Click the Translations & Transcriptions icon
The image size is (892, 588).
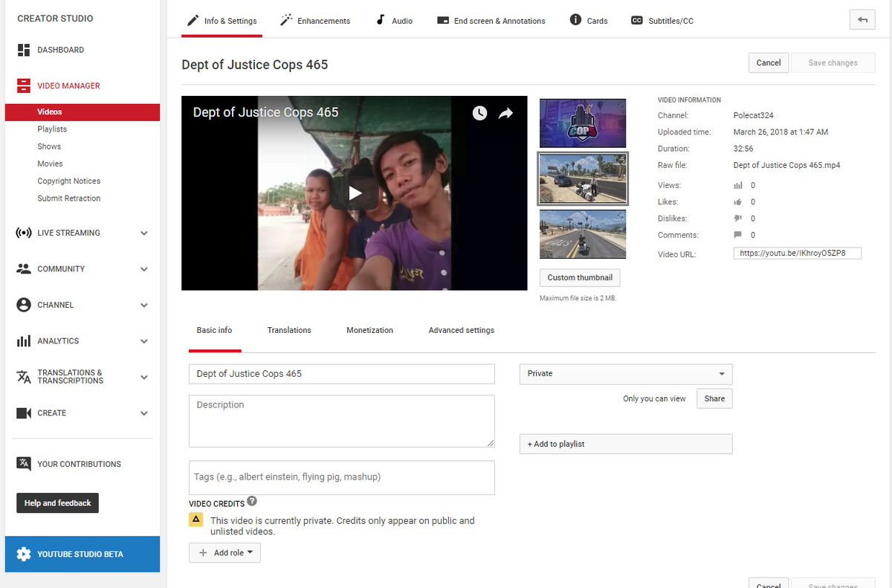[x=24, y=377]
